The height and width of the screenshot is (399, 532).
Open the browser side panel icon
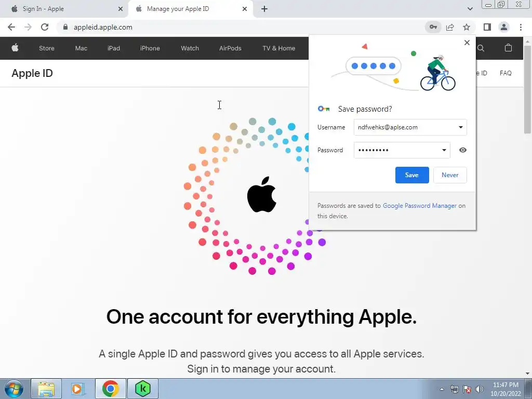point(487,27)
